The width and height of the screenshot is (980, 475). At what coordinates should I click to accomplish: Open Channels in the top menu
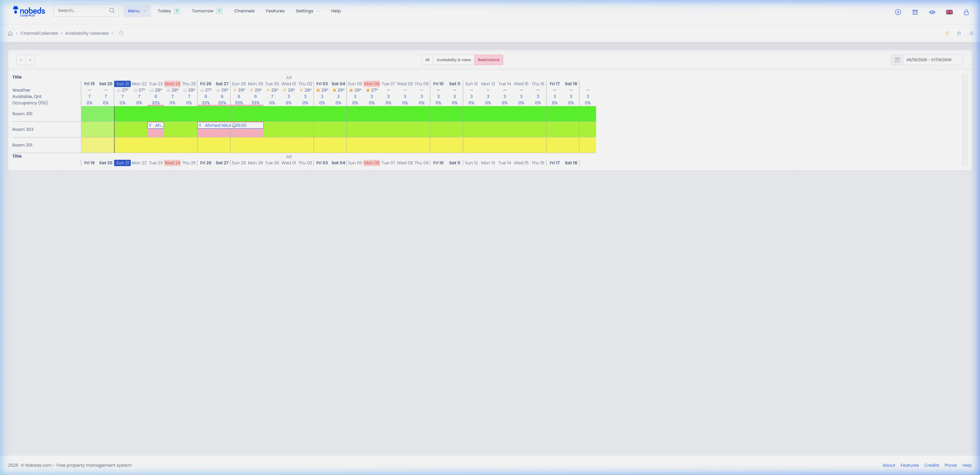244,11
